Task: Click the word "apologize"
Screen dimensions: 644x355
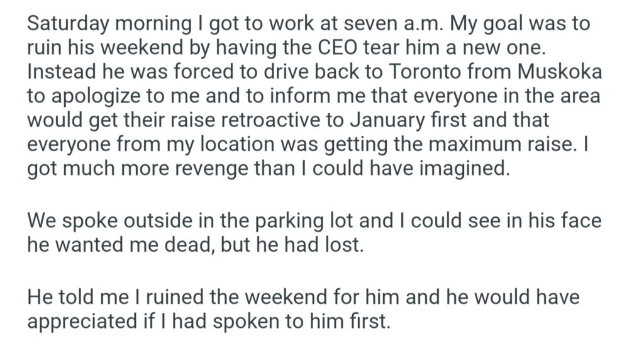Action: [97, 96]
